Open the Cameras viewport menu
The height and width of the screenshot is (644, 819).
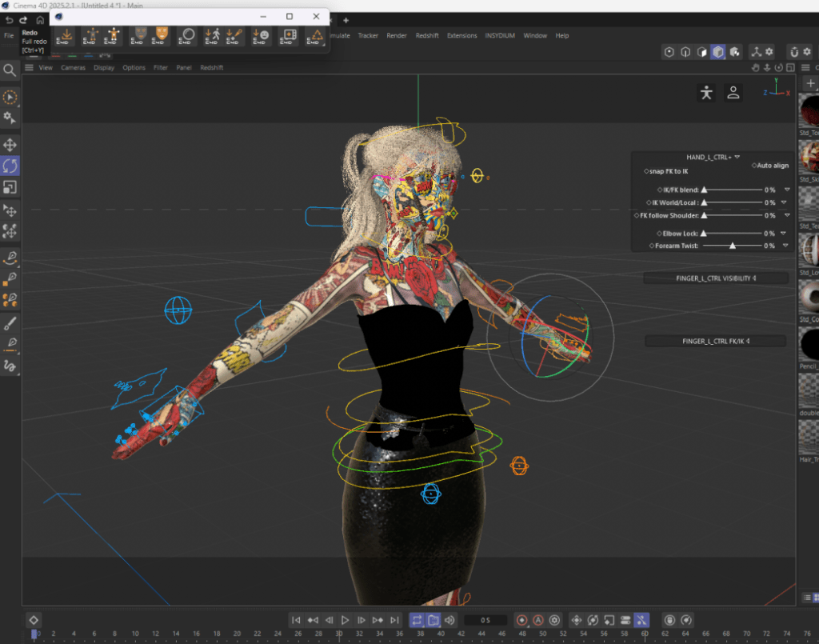73,68
